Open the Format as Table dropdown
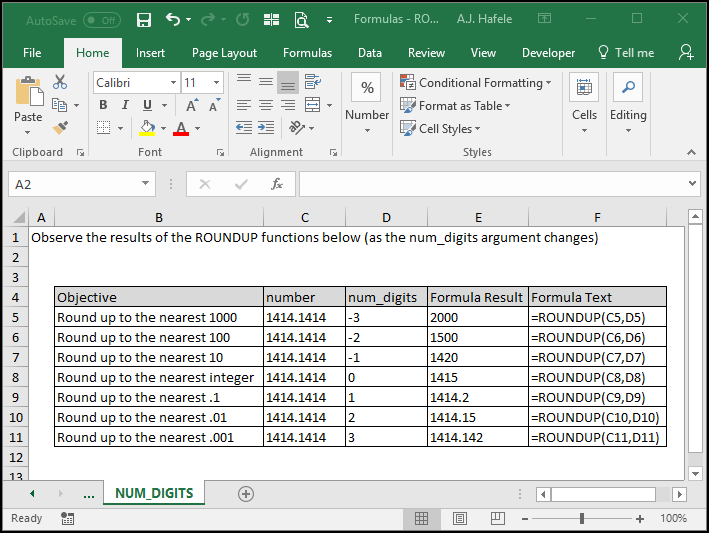Viewport: 709px width, 533px height. [x=455, y=106]
